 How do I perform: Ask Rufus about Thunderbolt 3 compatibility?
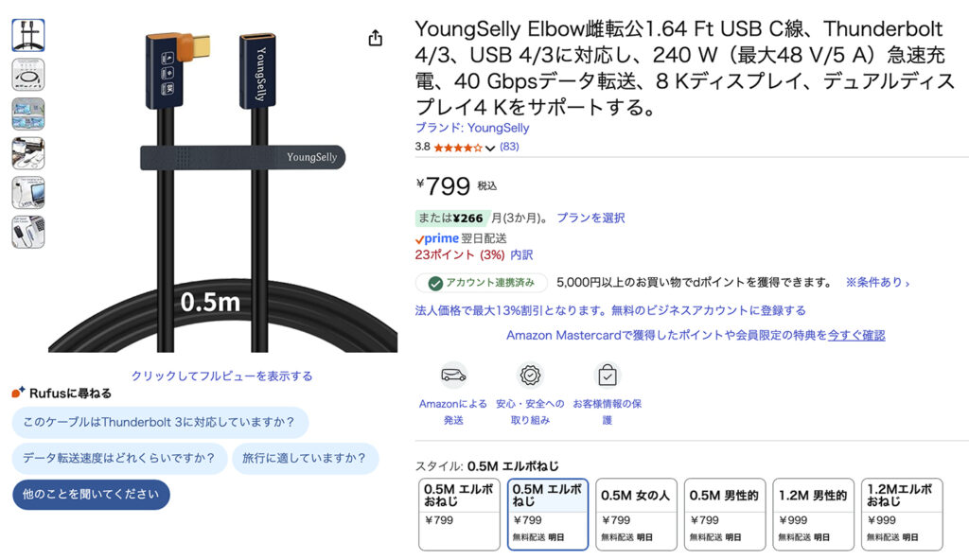[x=160, y=423]
